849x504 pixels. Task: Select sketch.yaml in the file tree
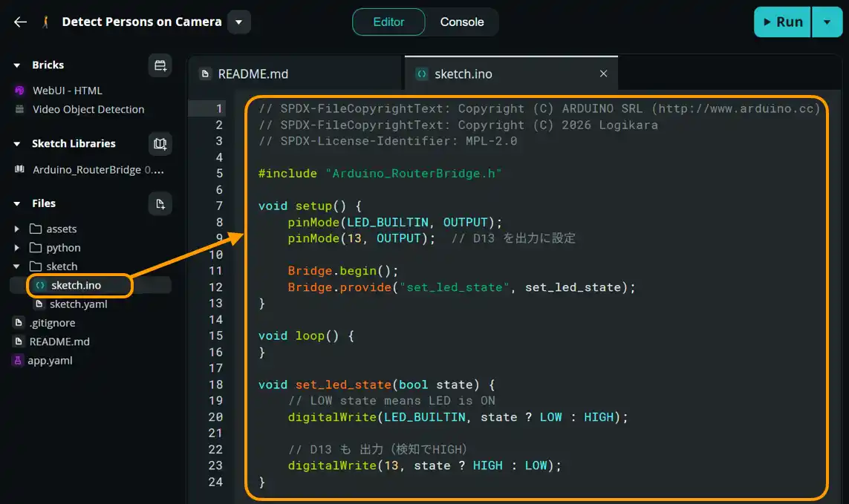click(x=77, y=304)
